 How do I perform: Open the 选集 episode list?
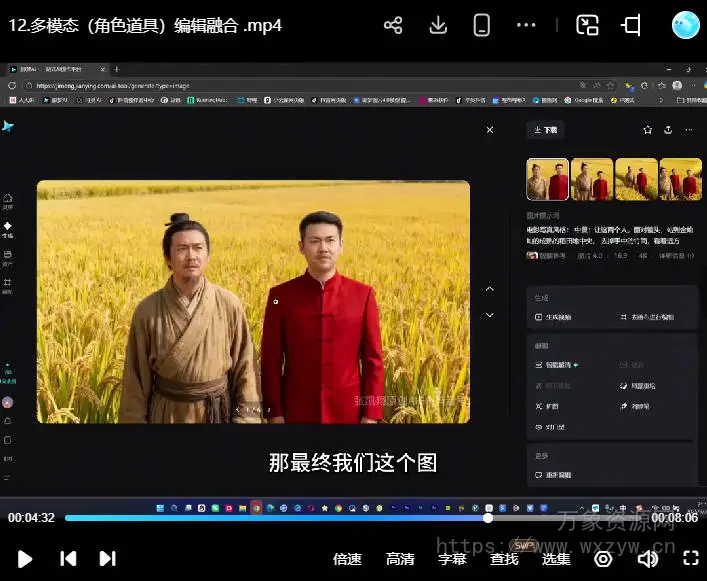click(556, 559)
